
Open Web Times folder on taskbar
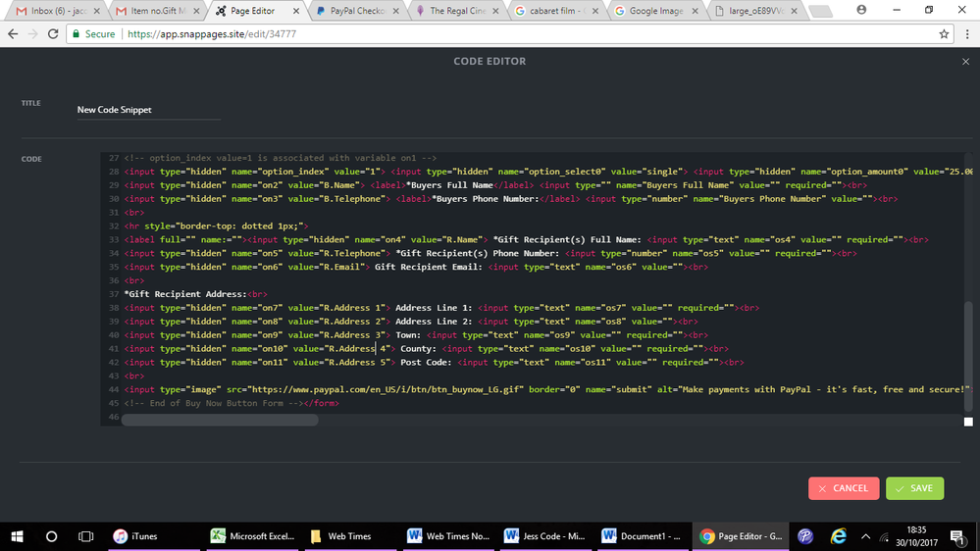[350, 536]
